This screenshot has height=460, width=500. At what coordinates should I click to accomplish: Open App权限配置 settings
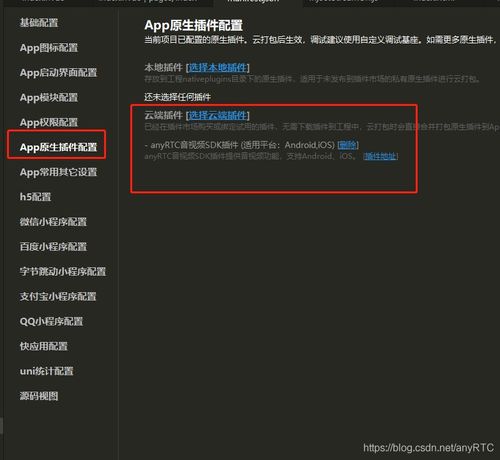pos(49,122)
